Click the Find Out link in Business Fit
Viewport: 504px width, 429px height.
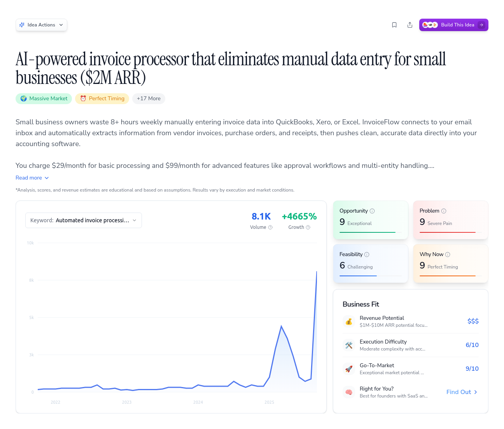(461, 392)
